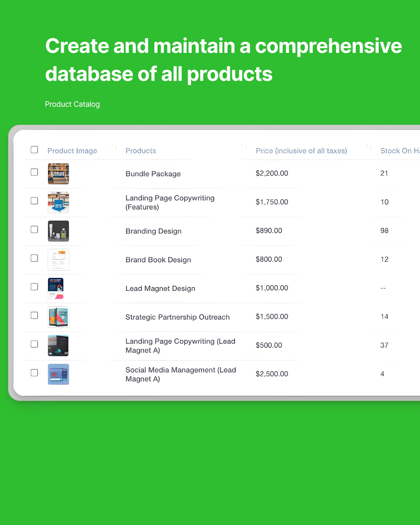Click sort arrows after Price column header
Viewport: 420px width, 525px height.
click(369, 147)
